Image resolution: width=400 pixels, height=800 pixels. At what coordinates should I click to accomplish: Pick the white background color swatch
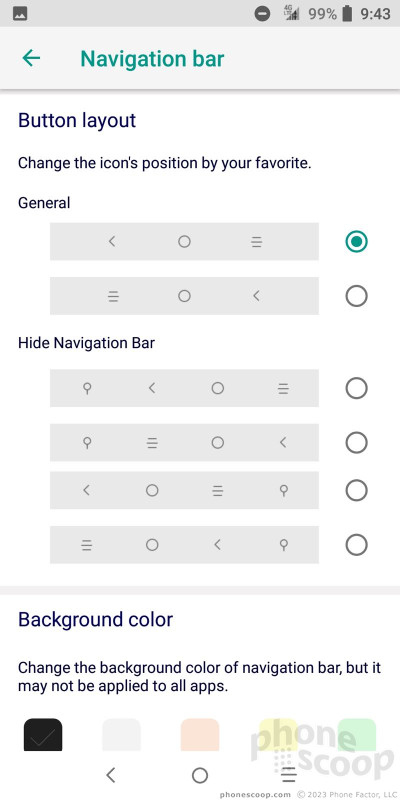pos(121,735)
